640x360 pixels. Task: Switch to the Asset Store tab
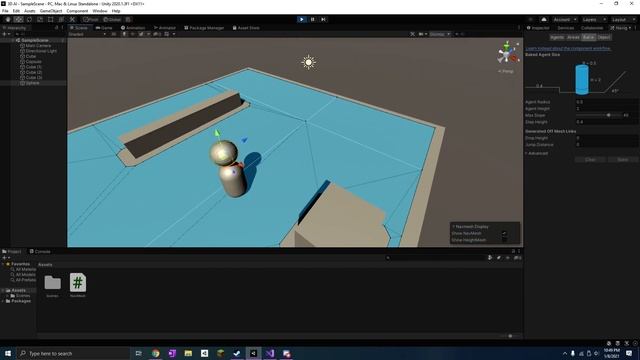[x=246, y=28]
